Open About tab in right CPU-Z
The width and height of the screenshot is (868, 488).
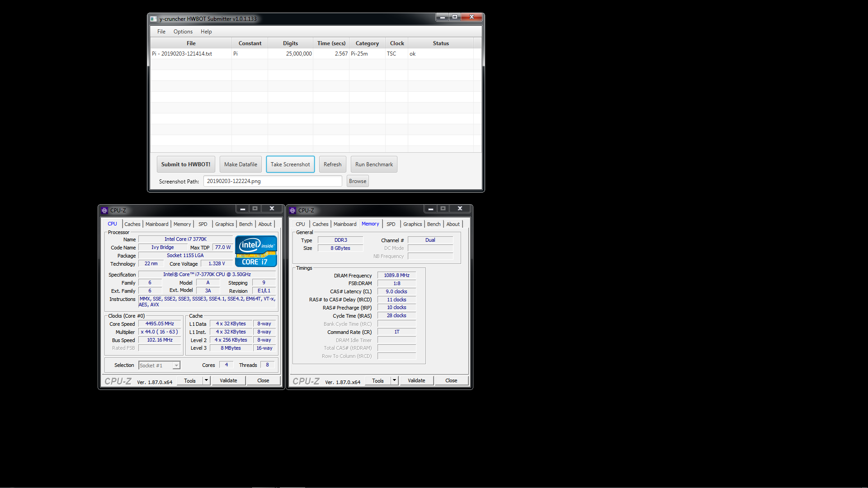(453, 224)
